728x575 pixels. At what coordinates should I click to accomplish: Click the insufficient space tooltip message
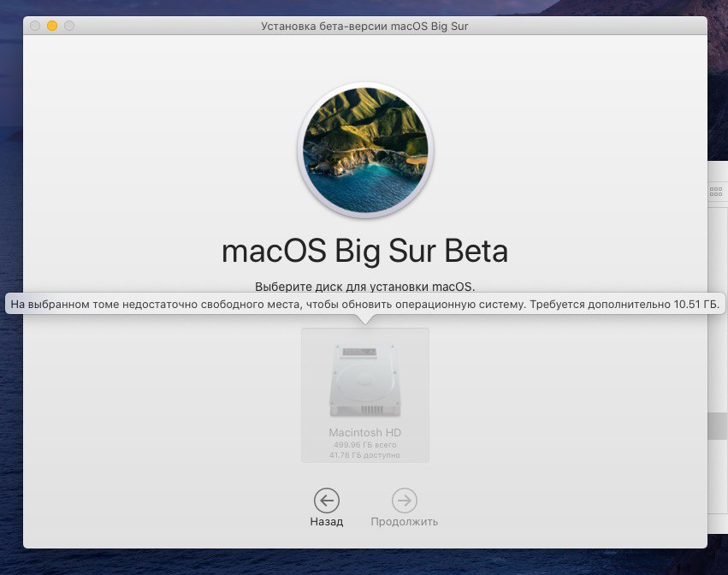coord(364,305)
